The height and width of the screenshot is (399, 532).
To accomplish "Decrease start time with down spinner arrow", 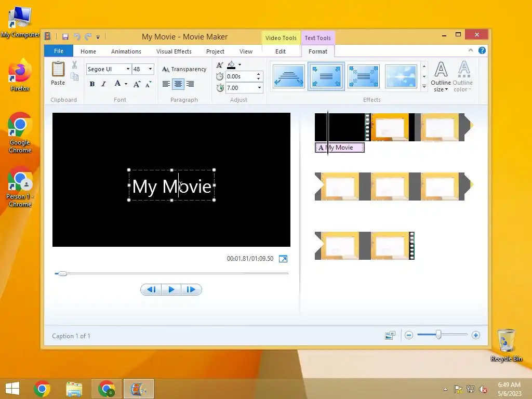I will tap(259, 79).
